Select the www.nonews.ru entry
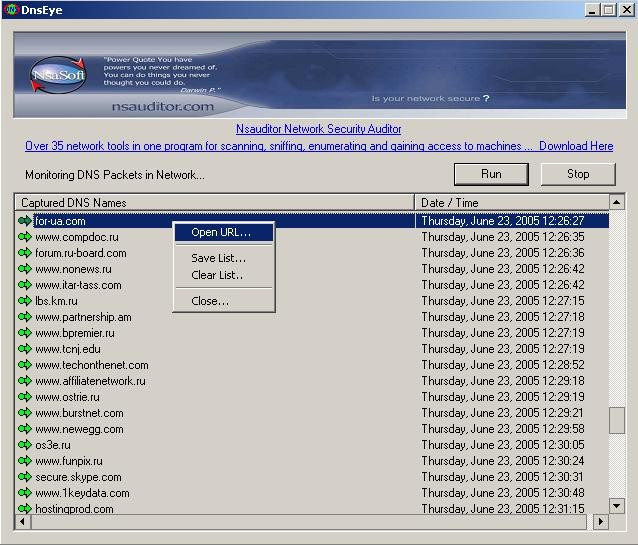Image resolution: width=638 pixels, height=545 pixels. click(x=73, y=269)
